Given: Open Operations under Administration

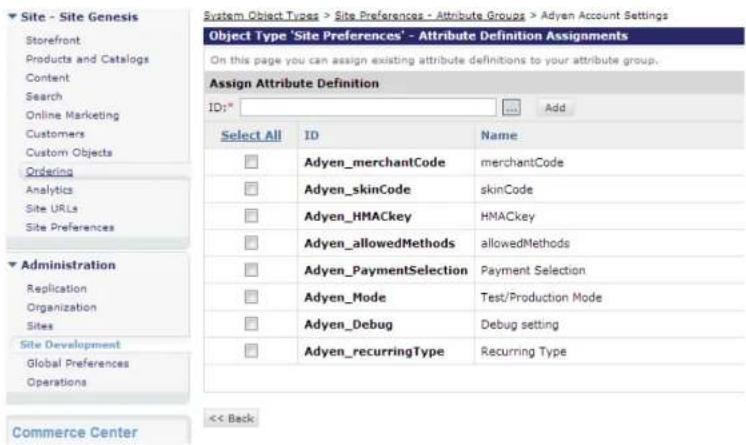Looking at the screenshot, I should 57,382.
